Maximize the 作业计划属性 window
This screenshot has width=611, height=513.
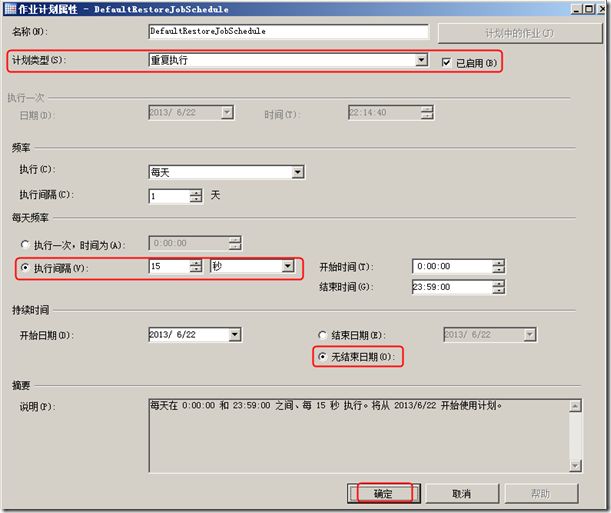click(x=589, y=9)
